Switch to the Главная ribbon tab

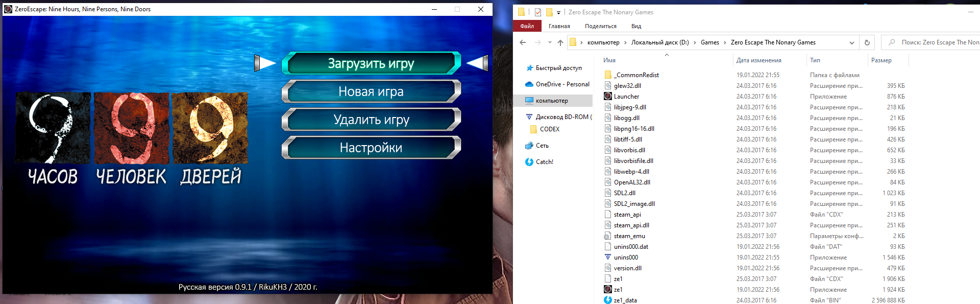click(x=559, y=26)
